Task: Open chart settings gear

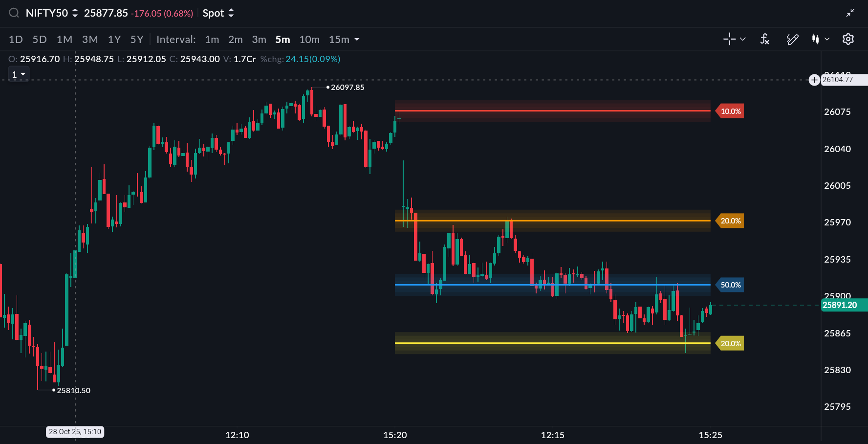Action: (x=848, y=39)
